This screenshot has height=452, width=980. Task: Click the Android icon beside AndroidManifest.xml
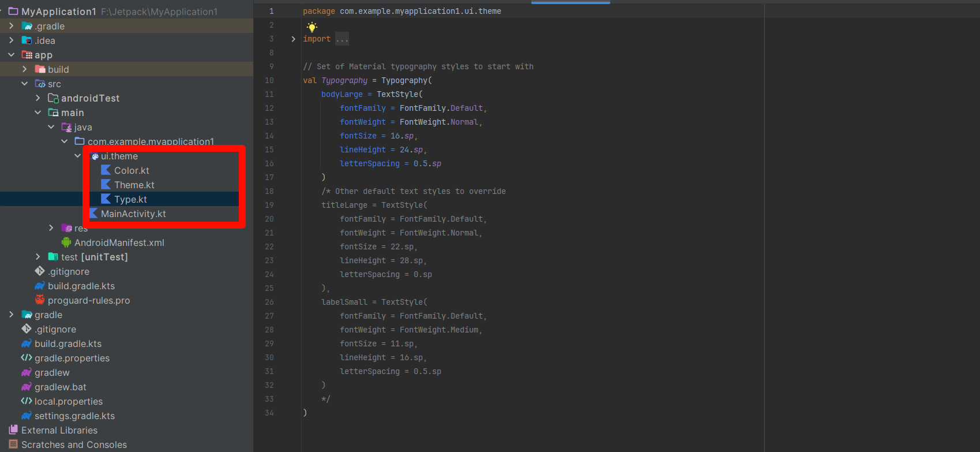[66, 242]
